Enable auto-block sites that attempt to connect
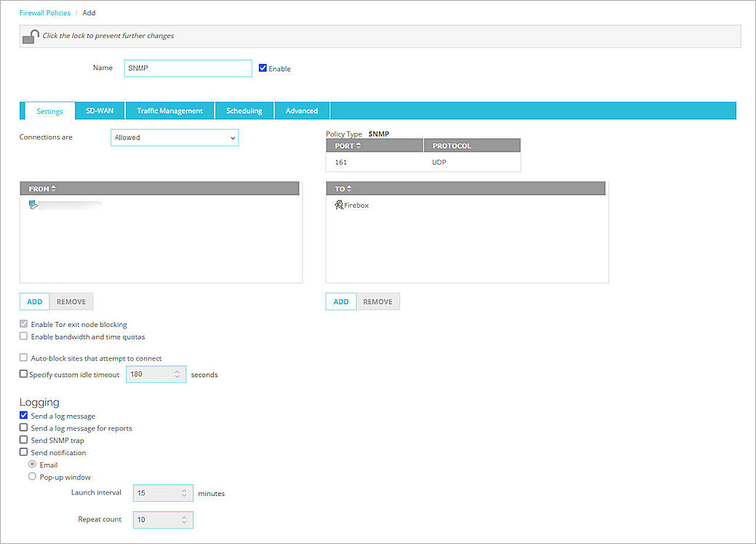 [x=23, y=358]
